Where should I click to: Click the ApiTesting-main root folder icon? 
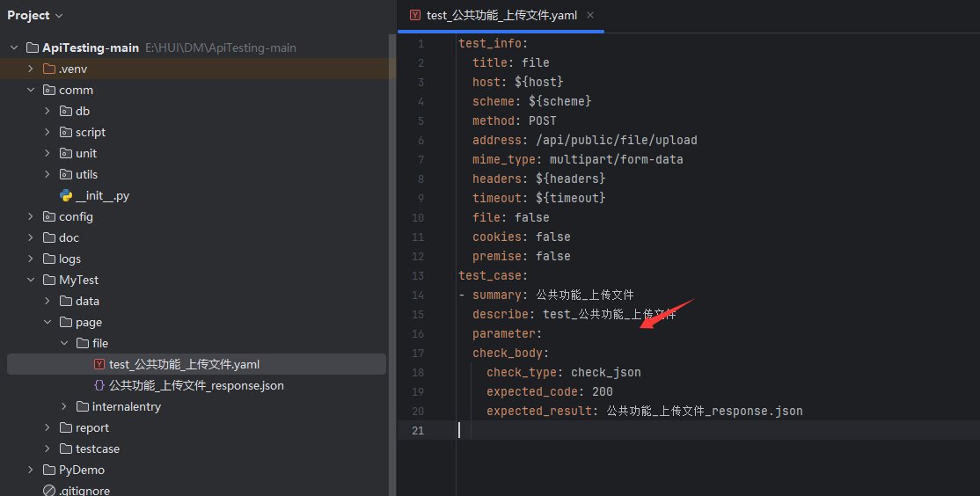(33, 47)
